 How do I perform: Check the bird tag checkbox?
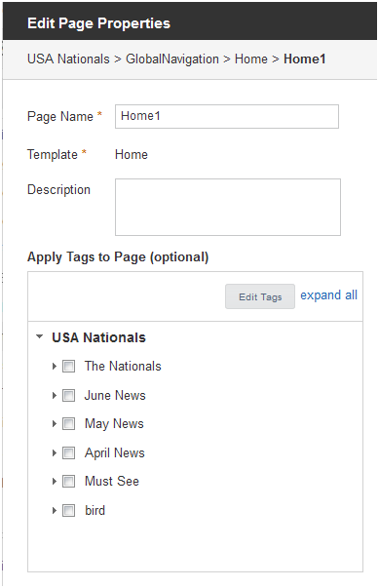(x=68, y=510)
